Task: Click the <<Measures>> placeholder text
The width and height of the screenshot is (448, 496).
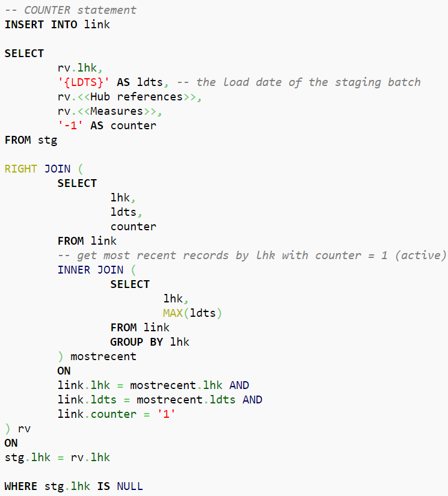Action: pyautogui.click(x=117, y=111)
